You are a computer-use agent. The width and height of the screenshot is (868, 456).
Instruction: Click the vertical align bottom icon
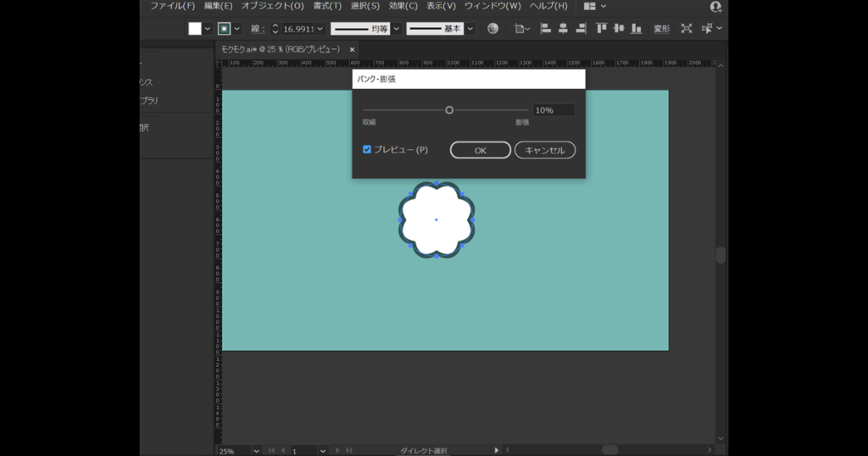click(x=637, y=28)
